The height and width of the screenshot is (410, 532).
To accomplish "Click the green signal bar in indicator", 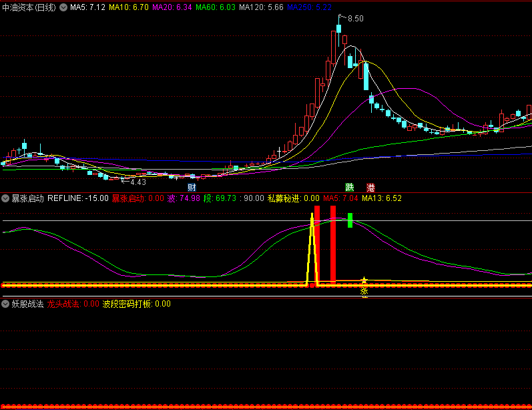I will click(x=350, y=220).
